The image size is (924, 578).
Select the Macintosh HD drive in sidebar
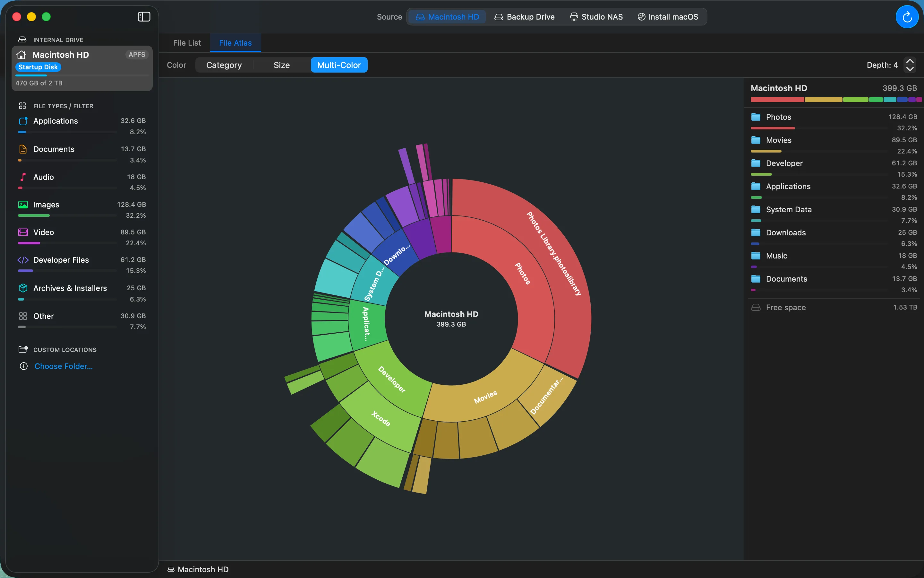(82, 68)
